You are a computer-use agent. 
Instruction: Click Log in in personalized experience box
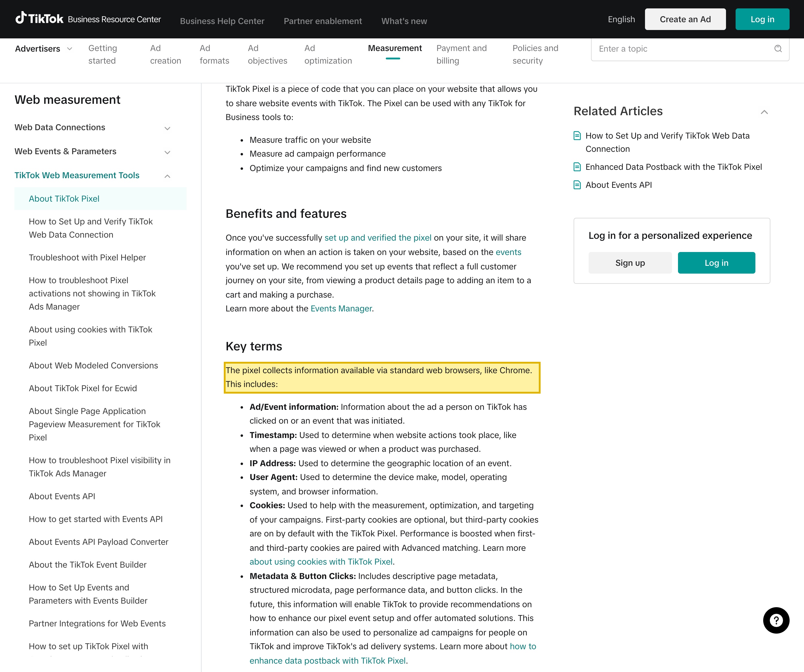pos(716,263)
